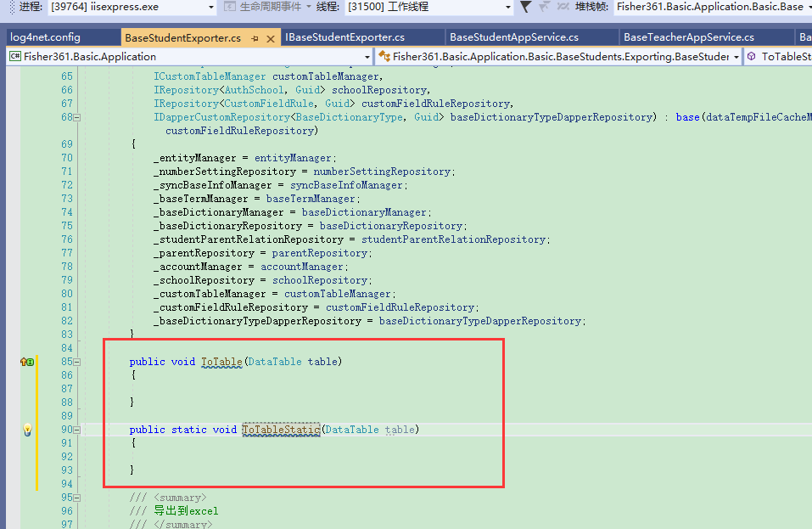Collapse the constructor body at line 68

(x=76, y=116)
